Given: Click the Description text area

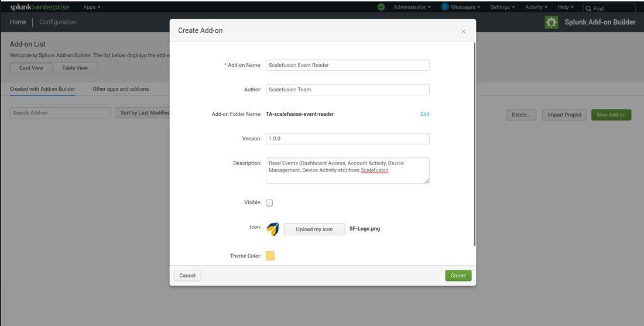Looking at the screenshot, I should point(347,170).
